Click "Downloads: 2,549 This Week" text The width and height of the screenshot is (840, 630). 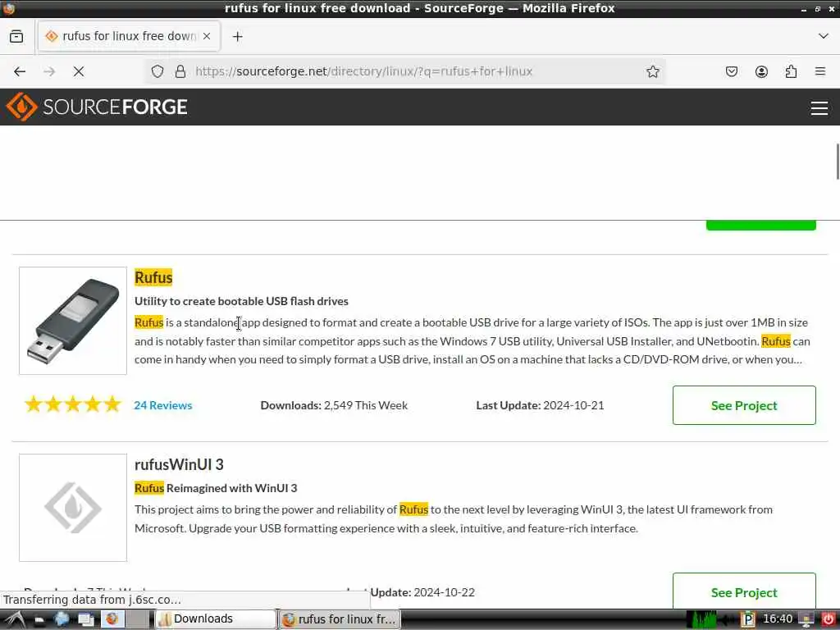pos(334,405)
